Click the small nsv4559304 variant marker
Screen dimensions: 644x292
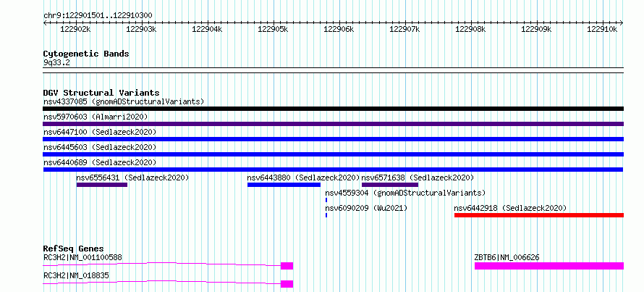326,200
